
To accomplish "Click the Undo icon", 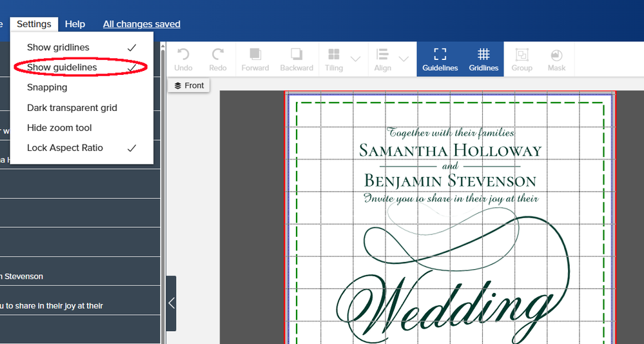I will [x=183, y=55].
